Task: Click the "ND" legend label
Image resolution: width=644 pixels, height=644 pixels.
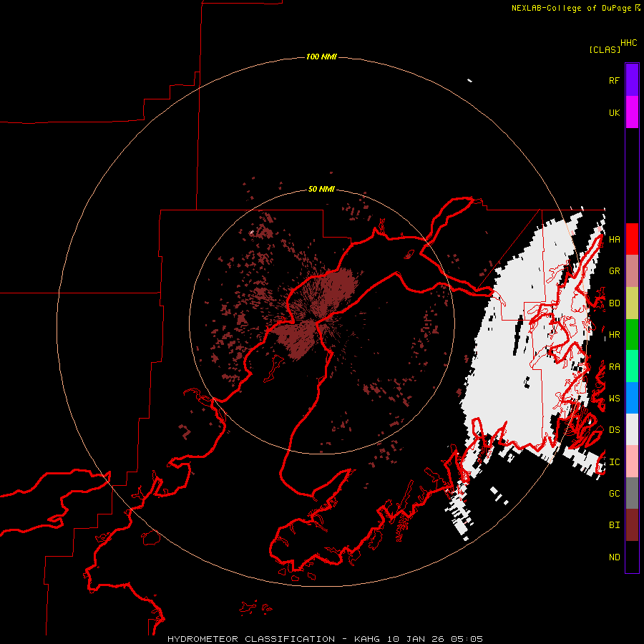Action: pos(614,557)
